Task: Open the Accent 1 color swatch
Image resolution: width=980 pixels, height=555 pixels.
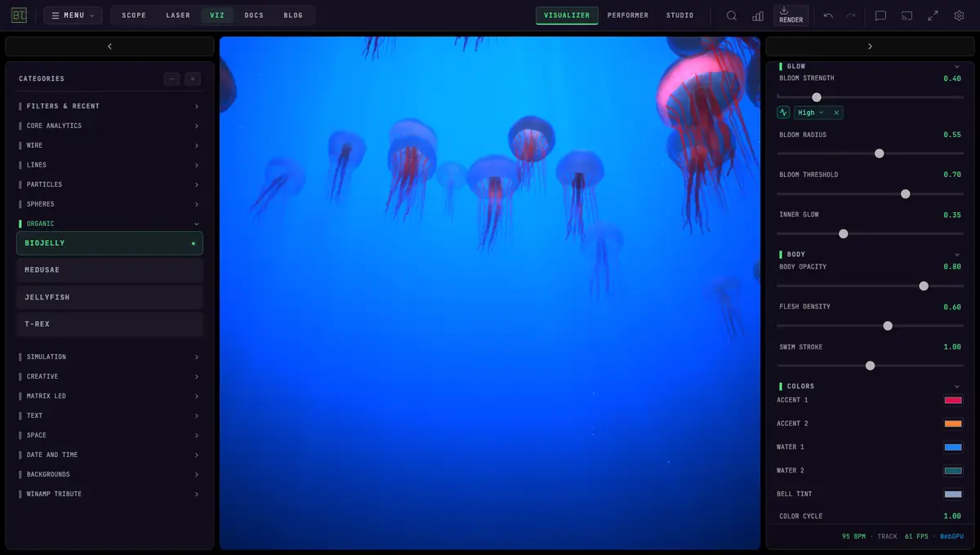Action: click(953, 400)
